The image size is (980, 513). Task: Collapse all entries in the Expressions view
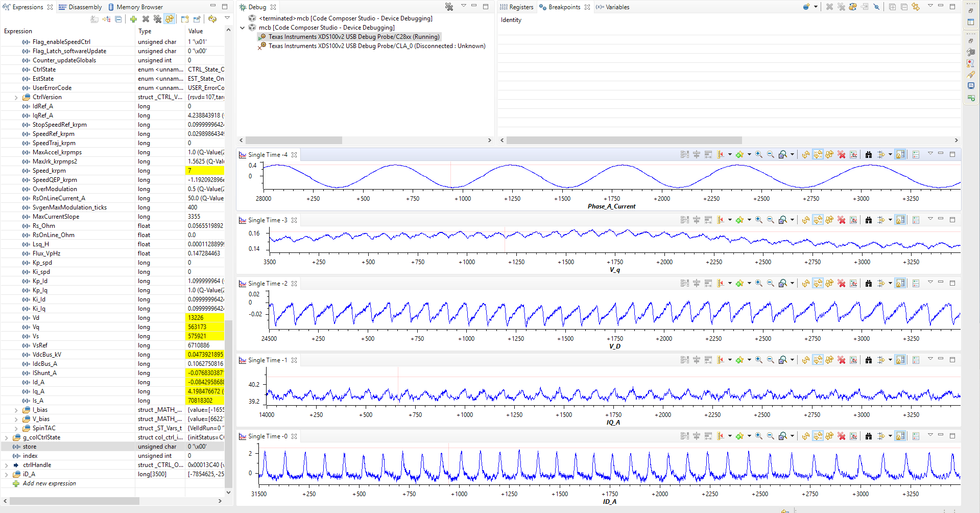(118, 19)
